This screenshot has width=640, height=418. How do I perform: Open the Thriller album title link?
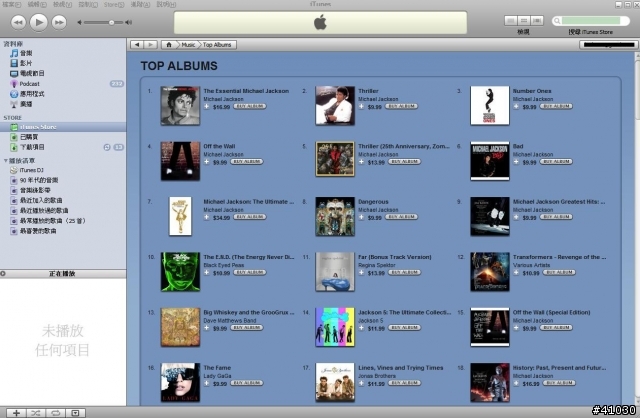368,91
